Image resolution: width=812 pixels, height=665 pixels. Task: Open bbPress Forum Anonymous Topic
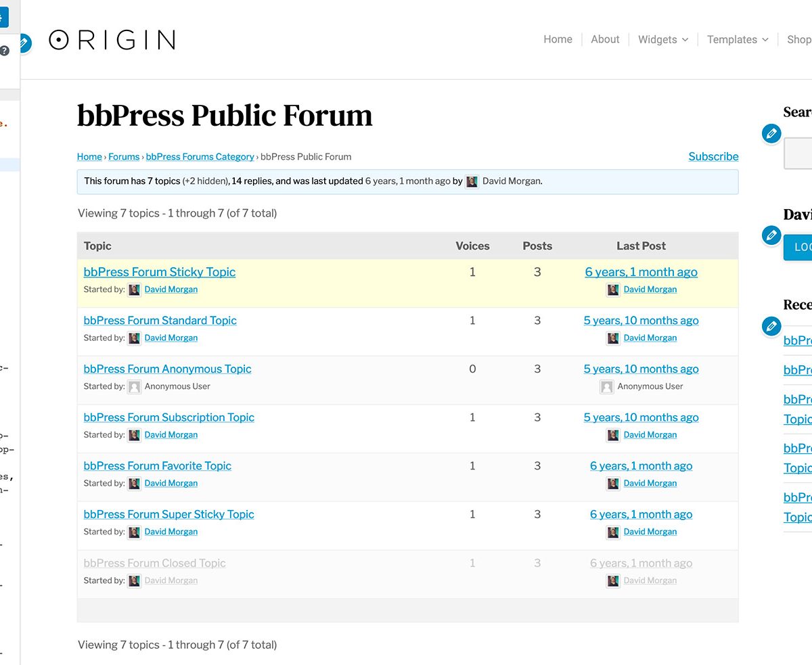click(x=168, y=369)
